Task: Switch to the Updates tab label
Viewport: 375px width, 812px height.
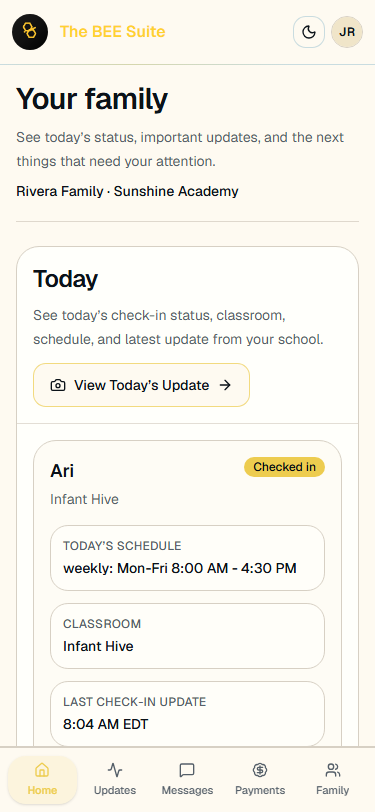Action: click(x=115, y=790)
